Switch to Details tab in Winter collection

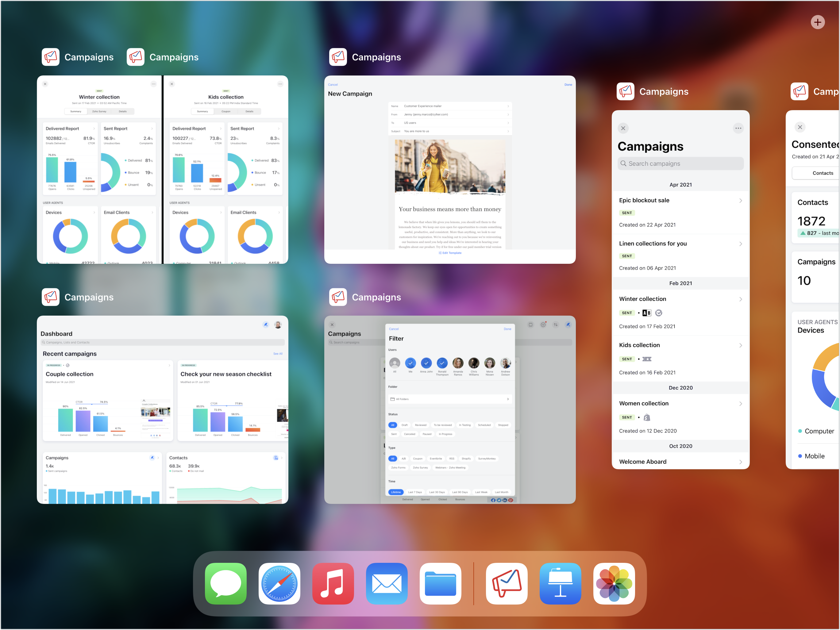tap(123, 112)
